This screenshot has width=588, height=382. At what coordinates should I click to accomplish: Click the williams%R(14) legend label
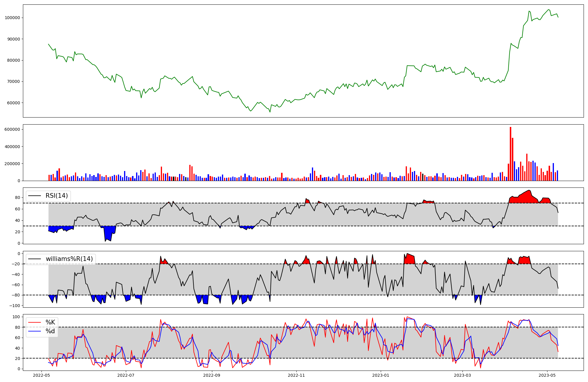69,259
